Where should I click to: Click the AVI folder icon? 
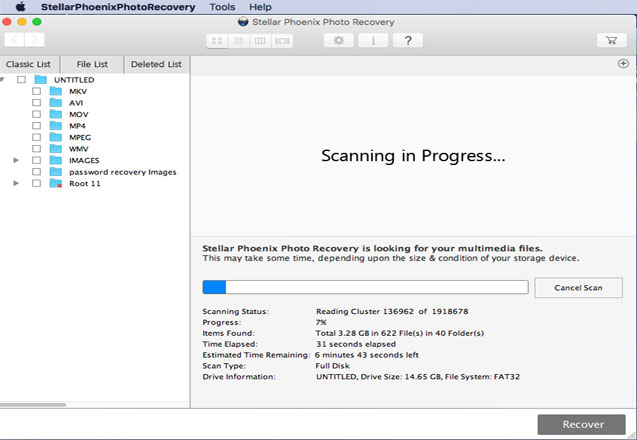pyautogui.click(x=56, y=102)
